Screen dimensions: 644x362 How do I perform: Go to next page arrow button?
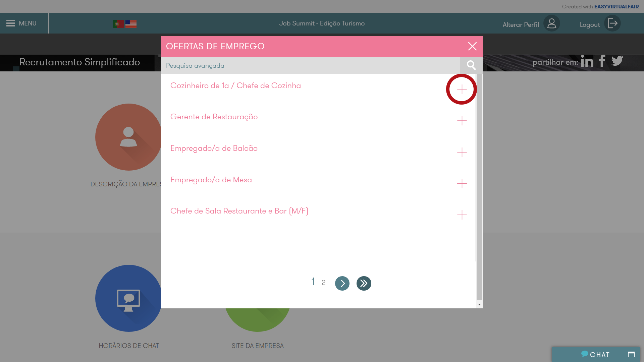(x=342, y=284)
